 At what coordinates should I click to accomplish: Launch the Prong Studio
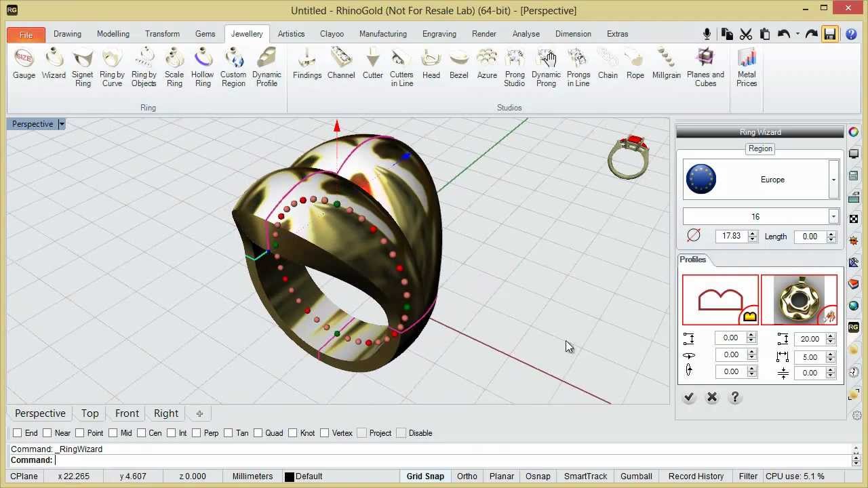pos(515,68)
